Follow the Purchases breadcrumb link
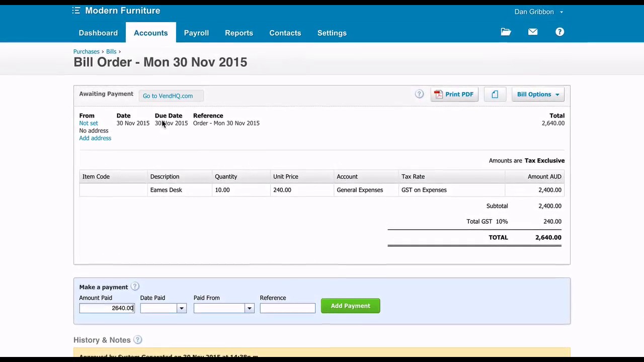644x362 pixels. point(87,51)
